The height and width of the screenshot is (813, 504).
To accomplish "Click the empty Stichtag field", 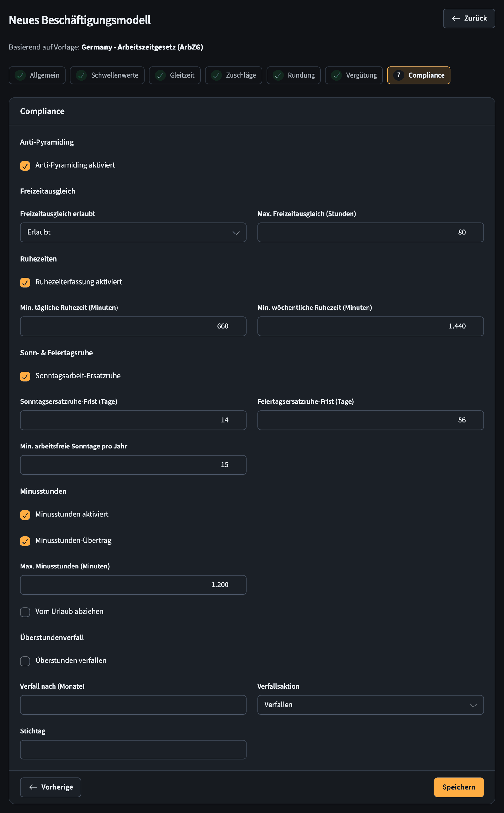I will [133, 750].
